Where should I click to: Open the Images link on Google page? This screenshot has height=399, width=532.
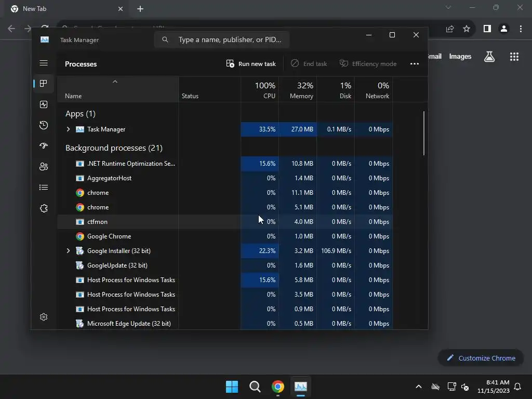[x=460, y=56]
